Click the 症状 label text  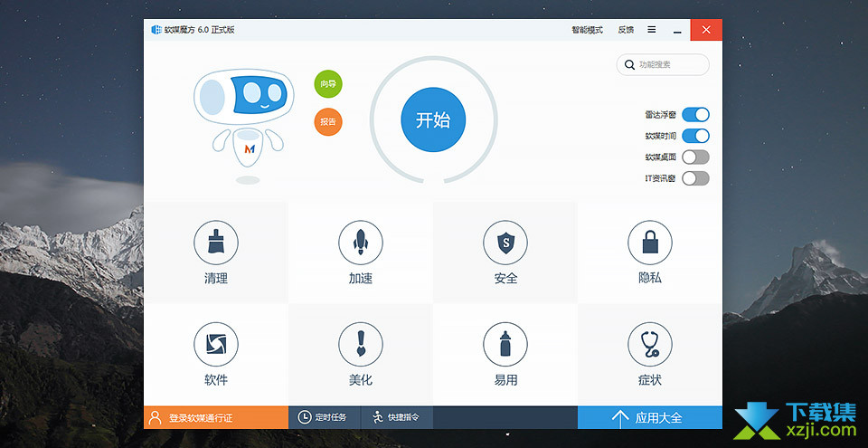[x=650, y=380]
